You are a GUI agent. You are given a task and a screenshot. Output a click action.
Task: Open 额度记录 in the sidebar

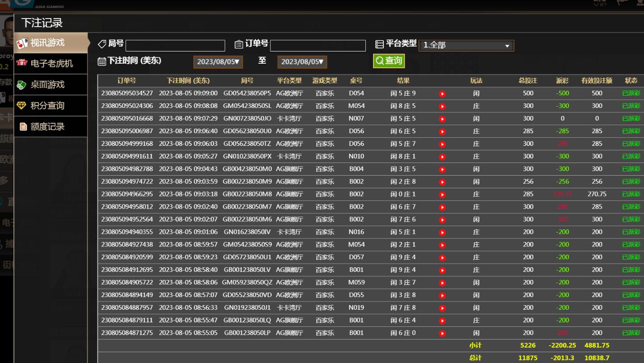[x=51, y=127]
